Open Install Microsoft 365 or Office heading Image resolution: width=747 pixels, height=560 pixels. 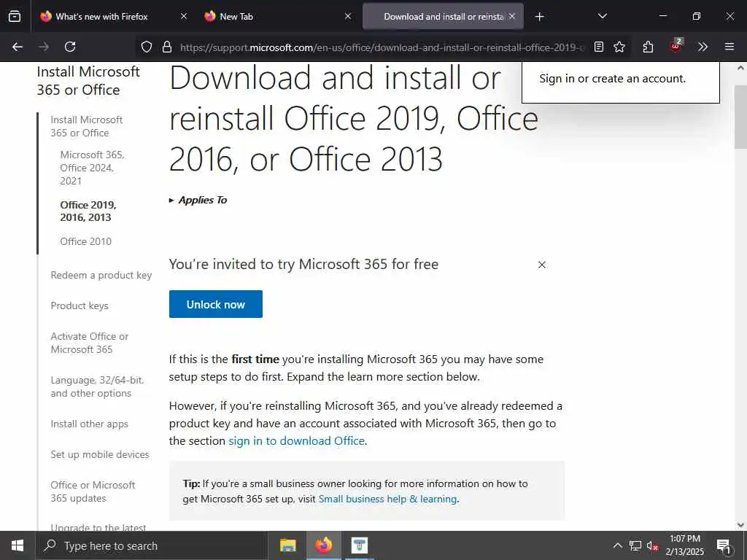tap(88, 80)
